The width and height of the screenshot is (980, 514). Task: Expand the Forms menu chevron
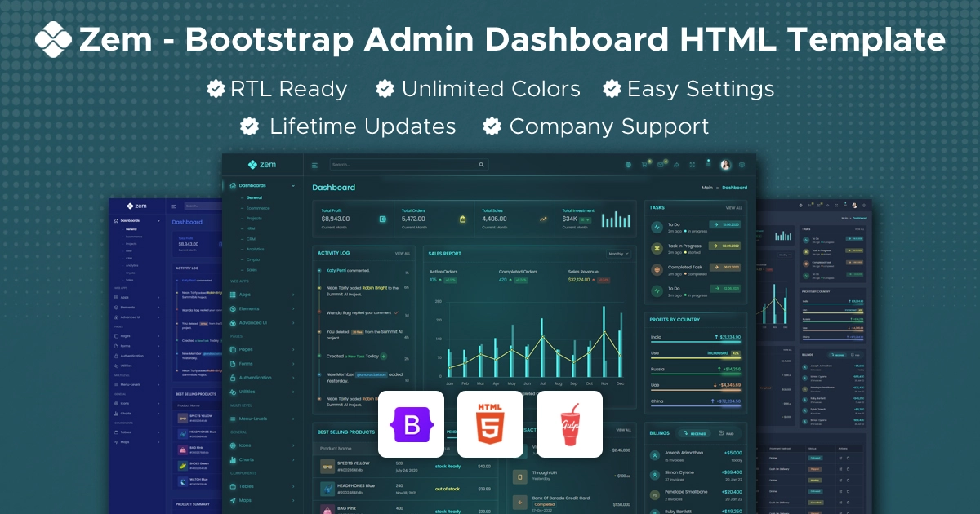[x=293, y=364]
